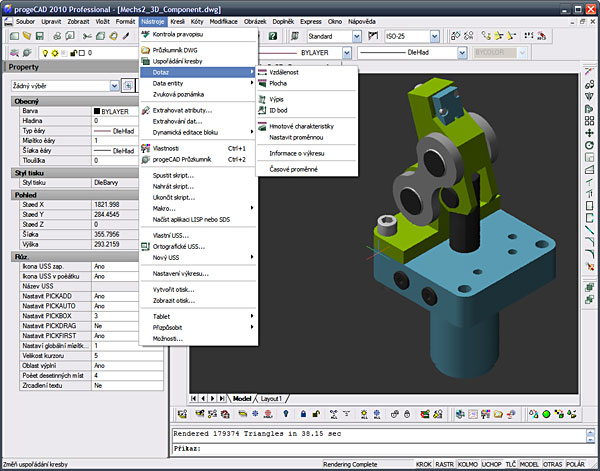
Task: Click the dimension style flag icon
Action: pyautogui.click(x=373, y=36)
